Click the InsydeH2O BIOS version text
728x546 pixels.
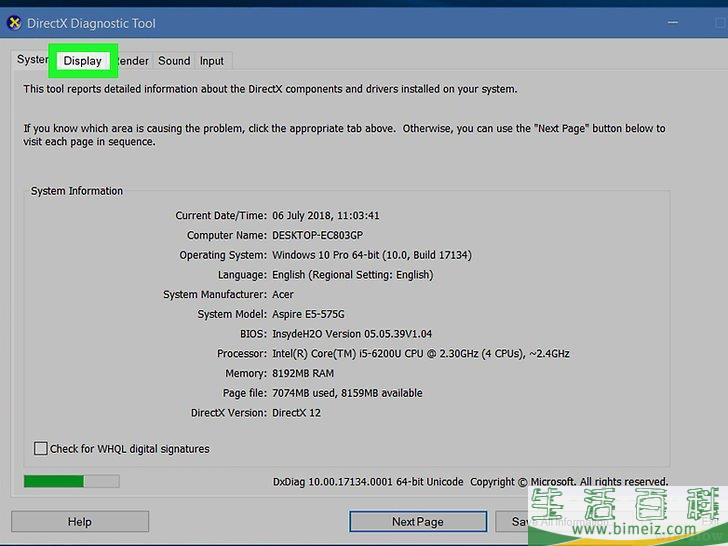[352, 334]
